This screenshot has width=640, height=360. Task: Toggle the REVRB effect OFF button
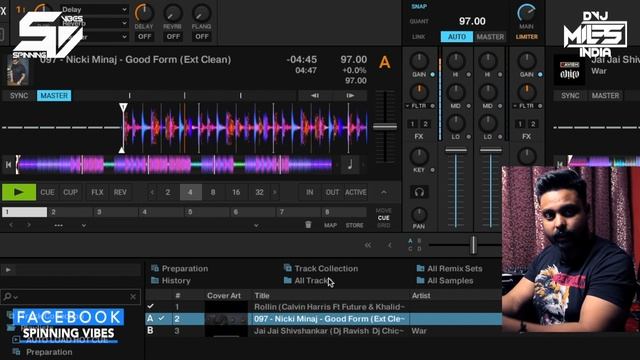(x=173, y=36)
